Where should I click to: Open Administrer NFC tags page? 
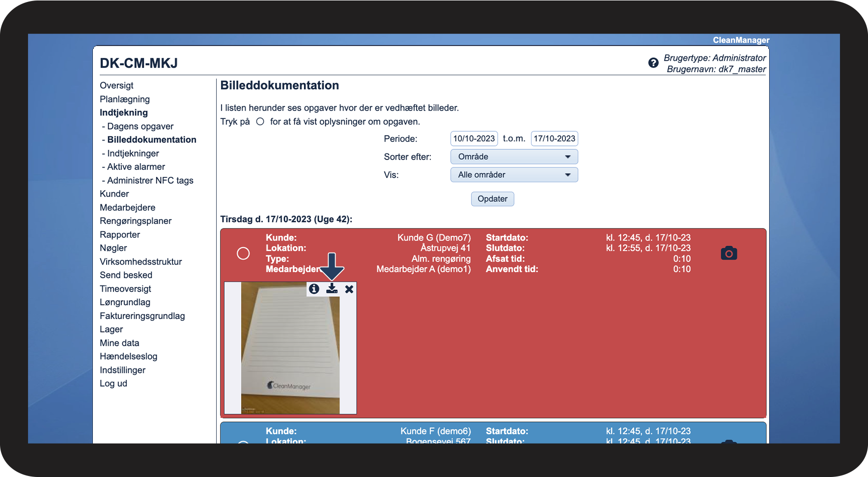pos(150,180)
